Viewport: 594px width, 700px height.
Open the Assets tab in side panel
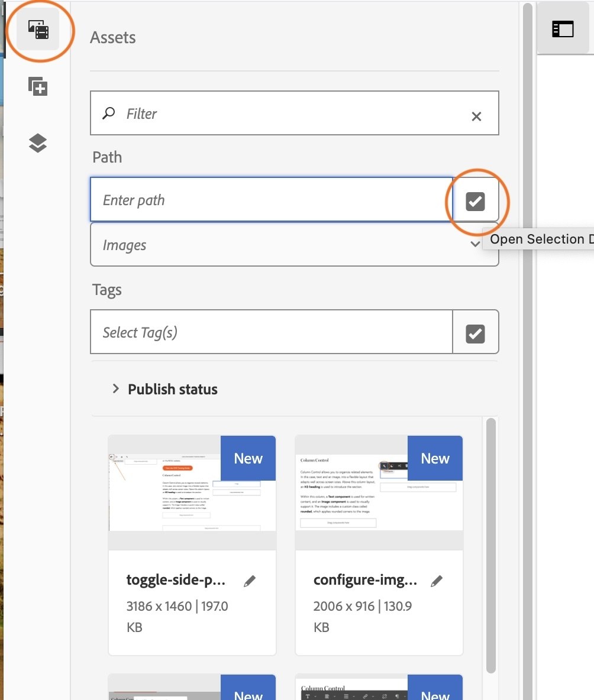click(x=38, y=30)
